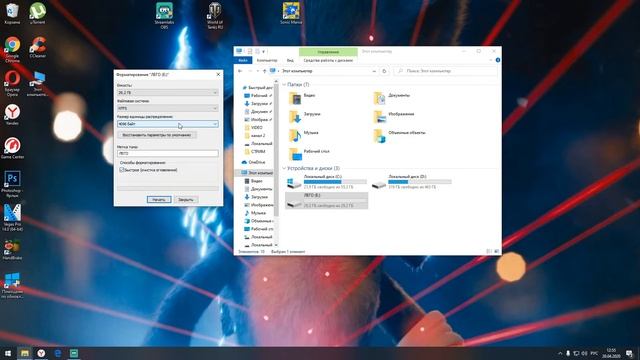Screen dimensions: 640x360
Task: Switch the РУС input language indicator
Action: click(594, 353)
